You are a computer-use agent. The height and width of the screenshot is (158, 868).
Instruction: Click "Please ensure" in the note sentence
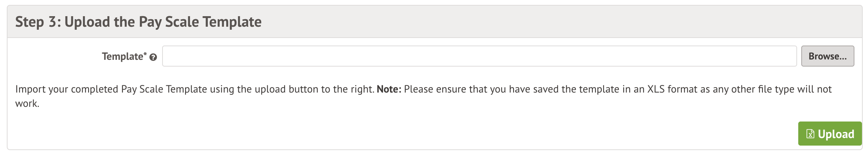pos(434,89)
